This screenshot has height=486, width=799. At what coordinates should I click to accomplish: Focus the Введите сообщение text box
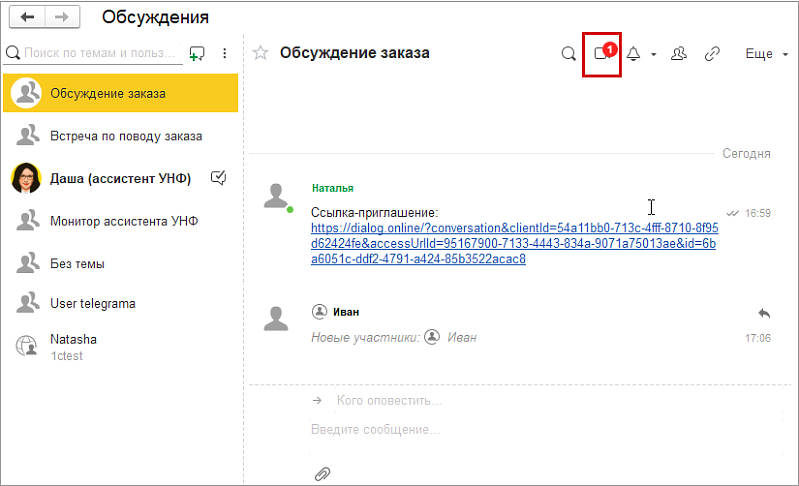pyautogui.click(x=546, y=430)
